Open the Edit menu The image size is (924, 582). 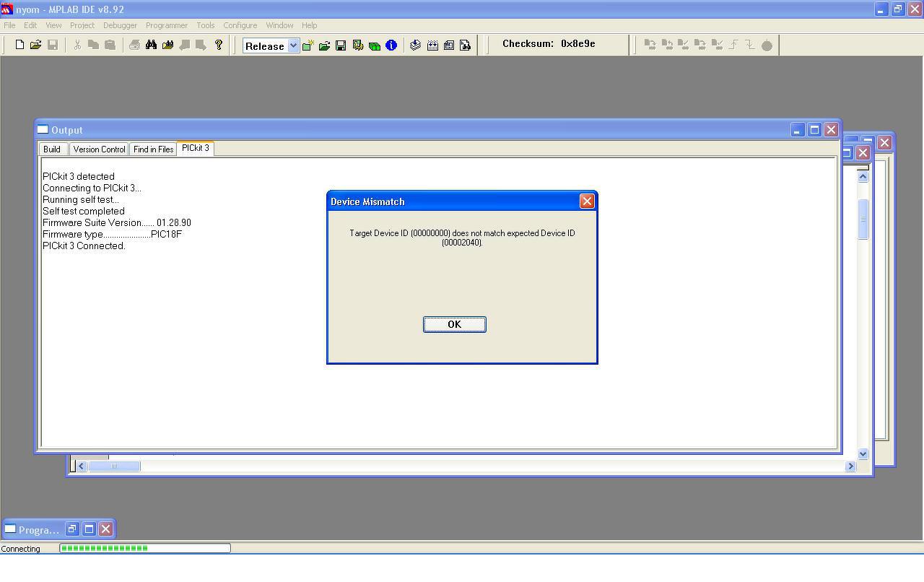[x=30, y=25]
